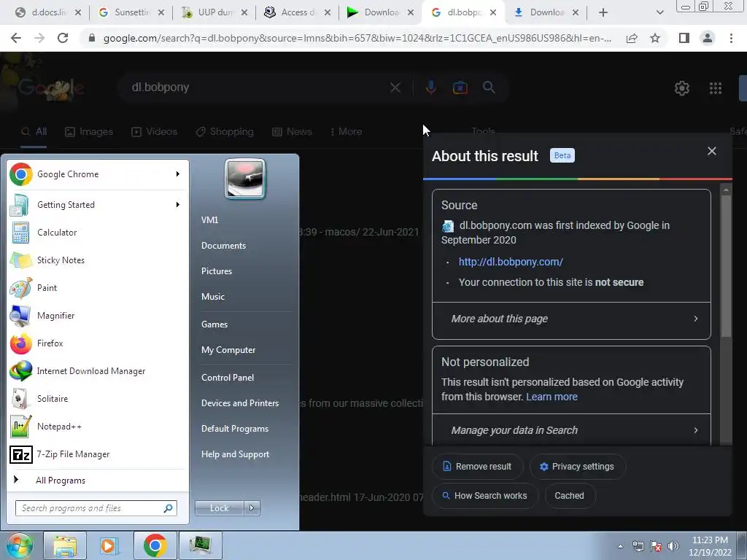Open Chrome's three-dot menu
This screenshot has width=747, height=560.
click(731, 38)
